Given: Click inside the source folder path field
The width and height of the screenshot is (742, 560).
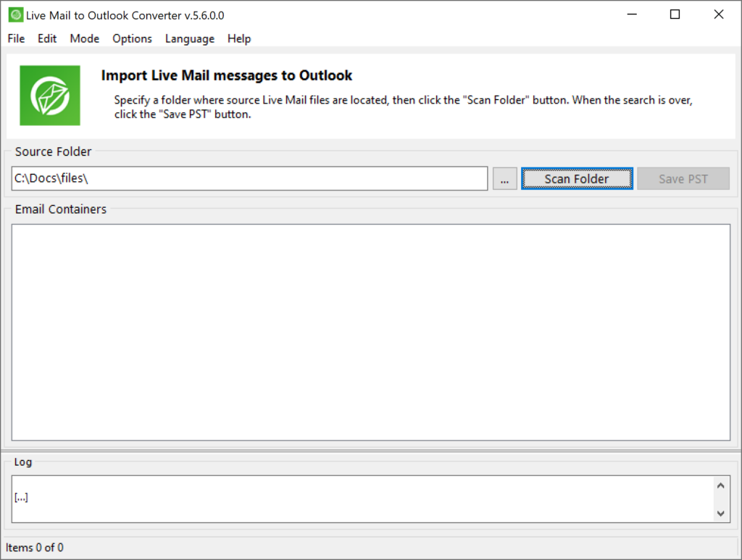Looking at the screenshot, I should [x=250, y=178].
